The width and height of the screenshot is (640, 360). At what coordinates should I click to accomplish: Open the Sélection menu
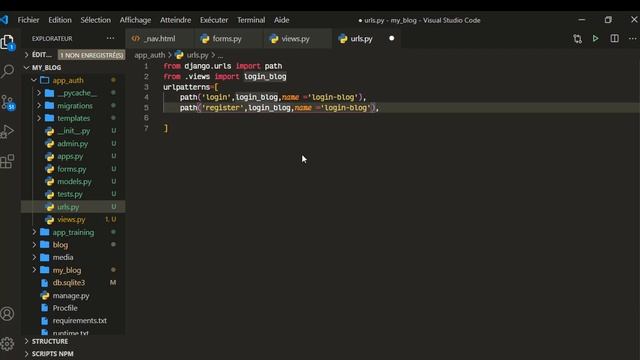(96, 20)
